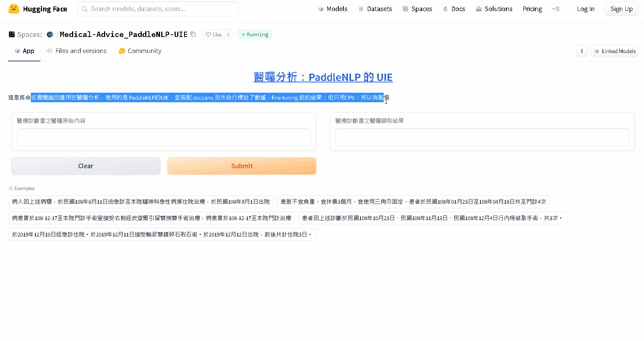Click the like count number
644x341 pixels.
tap(228, 34)
